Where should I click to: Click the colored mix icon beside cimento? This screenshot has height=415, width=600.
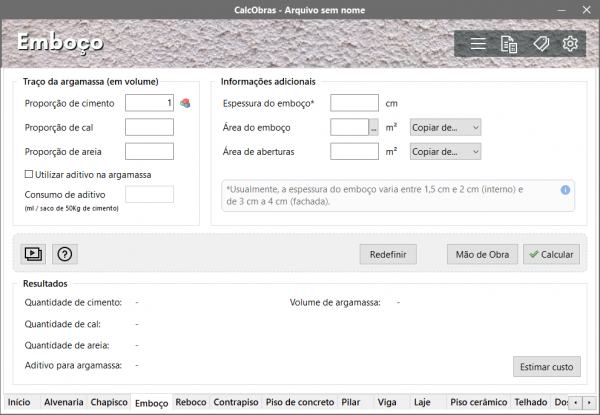click(185, 103)
